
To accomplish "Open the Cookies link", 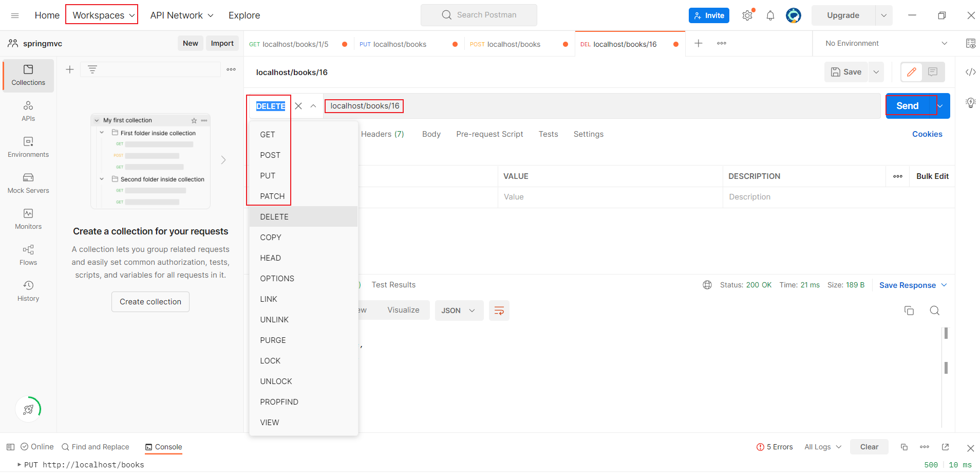I will coord(927,134).
